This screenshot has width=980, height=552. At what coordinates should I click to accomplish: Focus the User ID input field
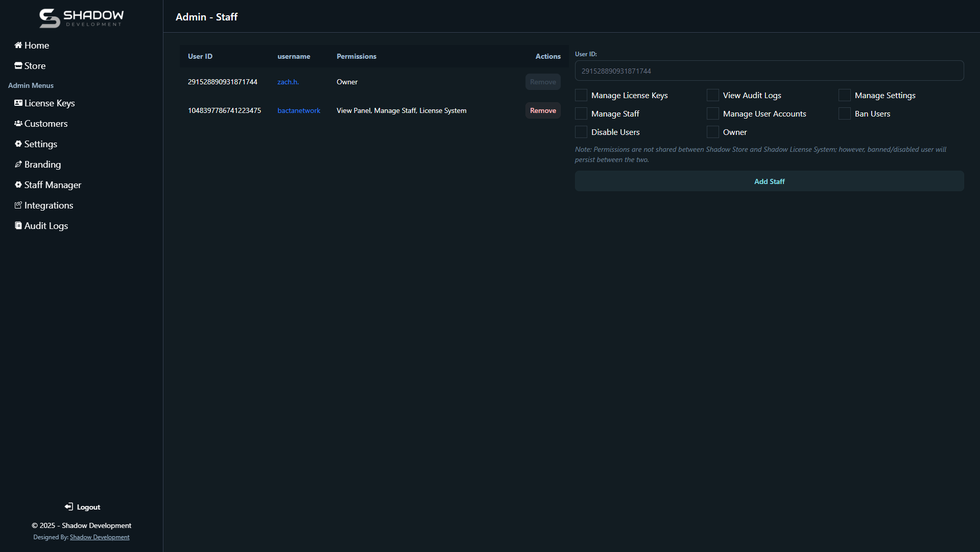(769, 71)
